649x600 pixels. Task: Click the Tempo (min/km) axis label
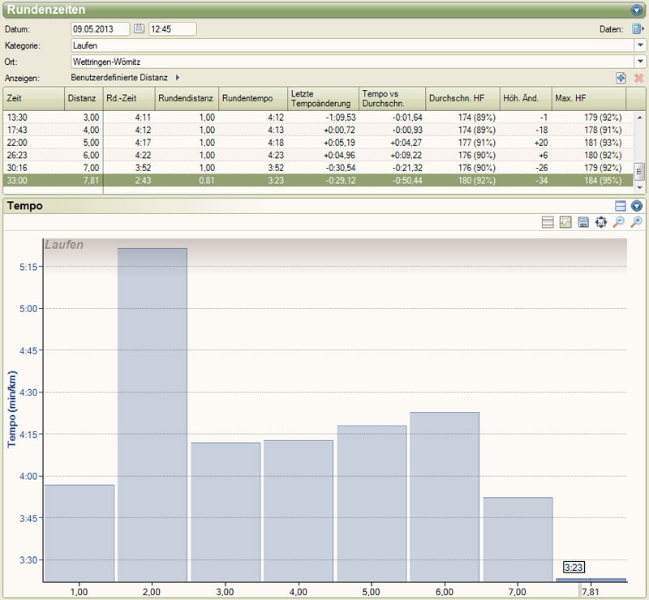click(12, 409)
